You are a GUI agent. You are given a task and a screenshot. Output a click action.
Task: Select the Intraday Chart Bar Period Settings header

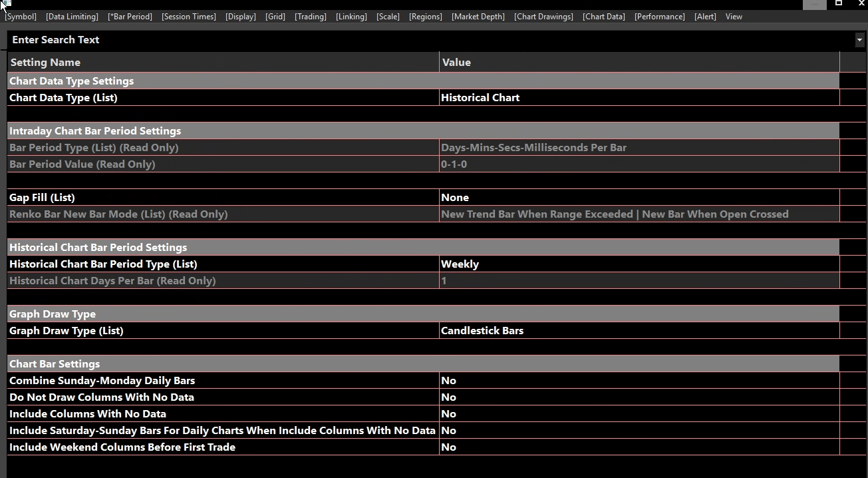coord(423,131)
